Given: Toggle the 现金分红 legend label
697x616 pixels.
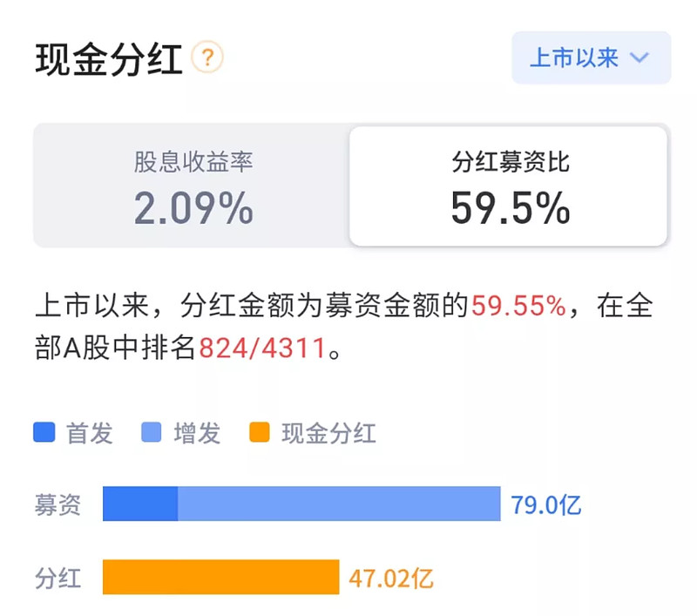Looking at the screenshot, I should [328, 432].
